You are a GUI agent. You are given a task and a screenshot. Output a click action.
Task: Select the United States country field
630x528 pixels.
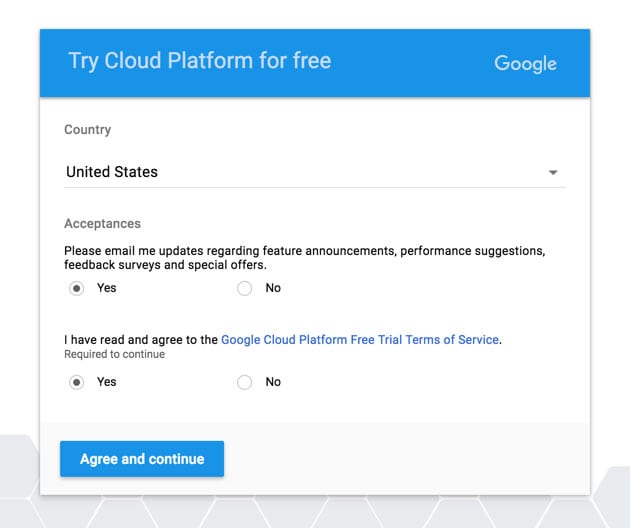tap(314, 172)
